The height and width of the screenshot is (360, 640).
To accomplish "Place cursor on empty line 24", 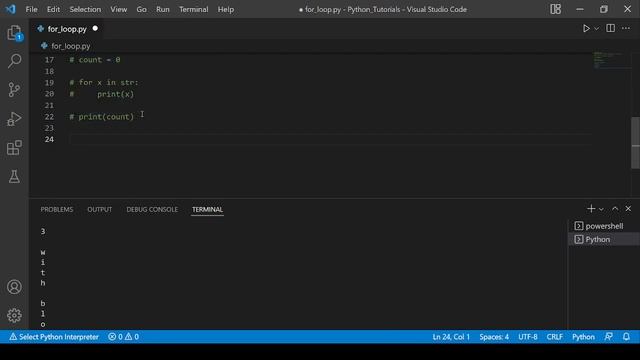I will coord(331,139).
